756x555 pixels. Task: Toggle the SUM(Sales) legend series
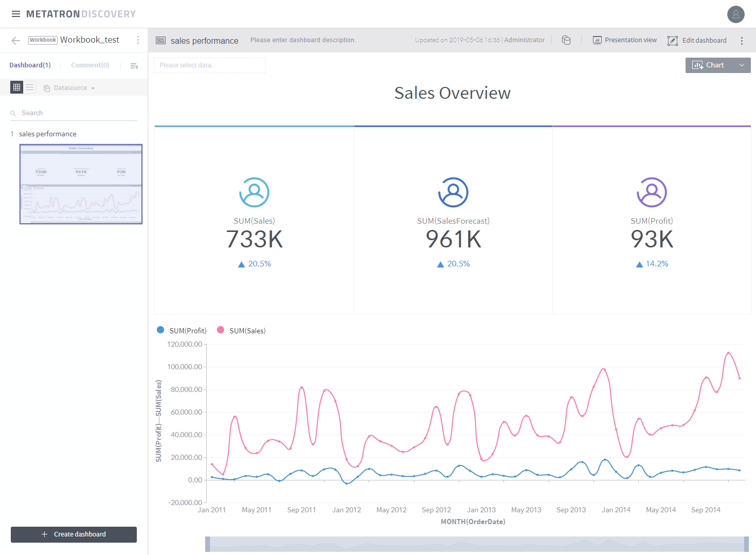(x=241, y=330)
